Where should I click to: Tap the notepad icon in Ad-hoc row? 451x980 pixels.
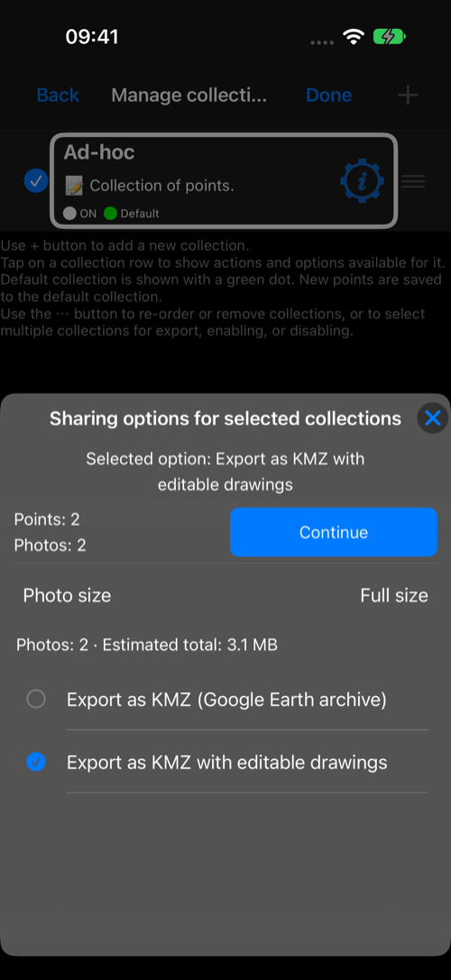click(x=74, y=185)
